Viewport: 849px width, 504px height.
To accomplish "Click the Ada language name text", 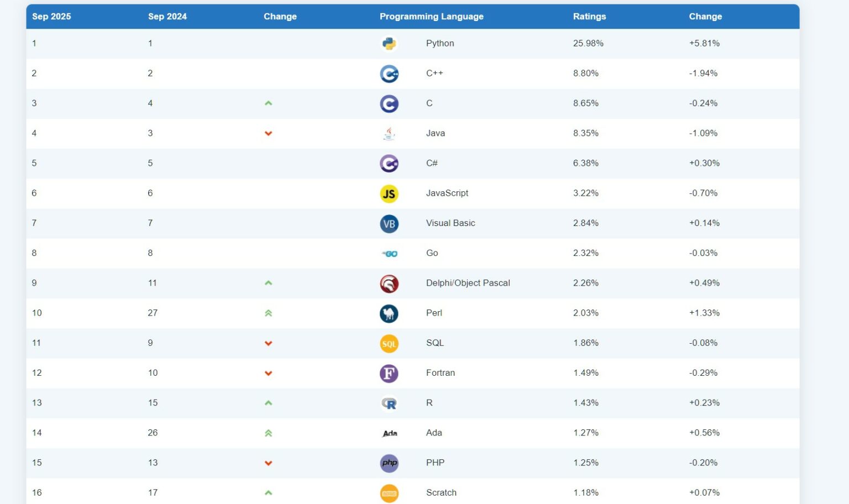I will [434, 433].
